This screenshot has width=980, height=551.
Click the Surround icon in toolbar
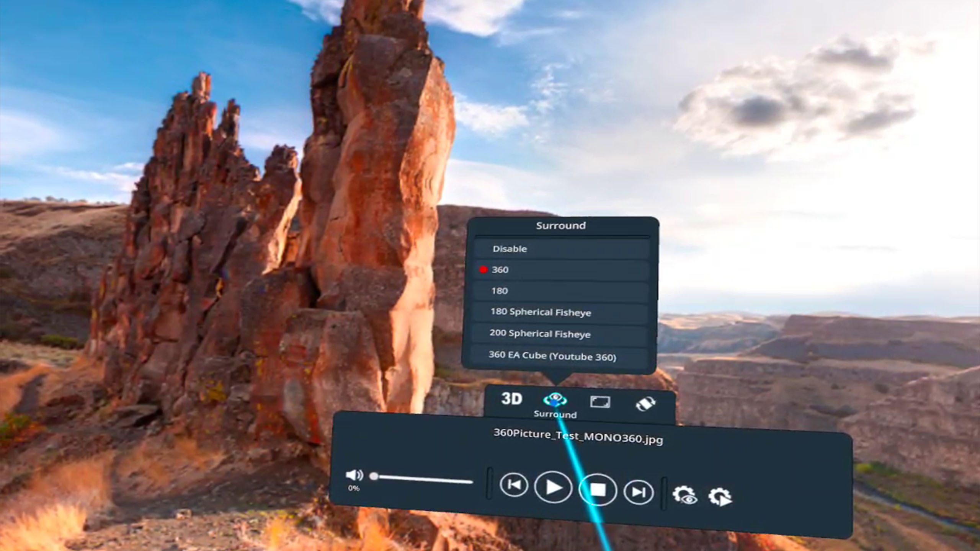point(555,399)
